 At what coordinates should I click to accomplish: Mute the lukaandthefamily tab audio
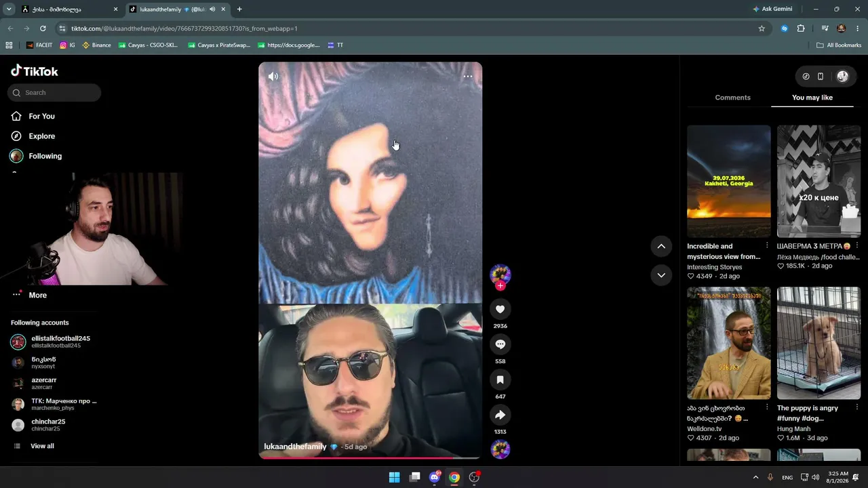(212, 9)
